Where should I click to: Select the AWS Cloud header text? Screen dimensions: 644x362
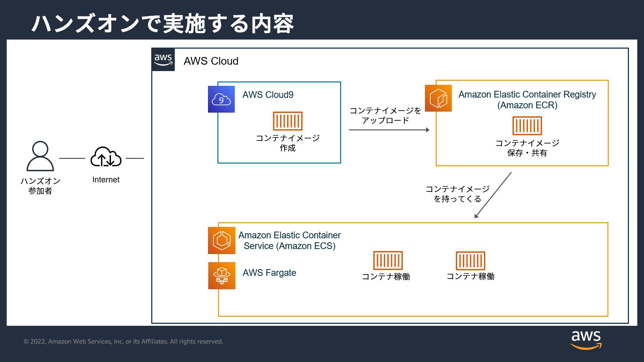pyautogui.click(x=211, y=61)
